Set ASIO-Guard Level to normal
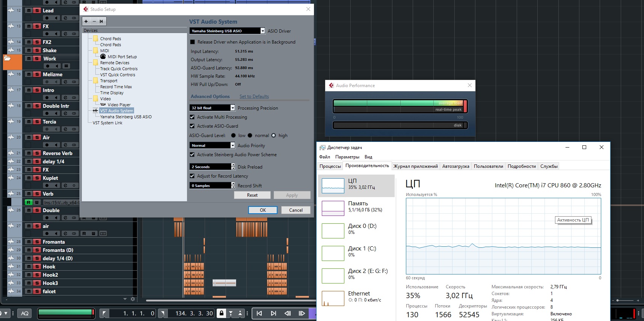This screenshot has width=644, height=321. (250, 136)
